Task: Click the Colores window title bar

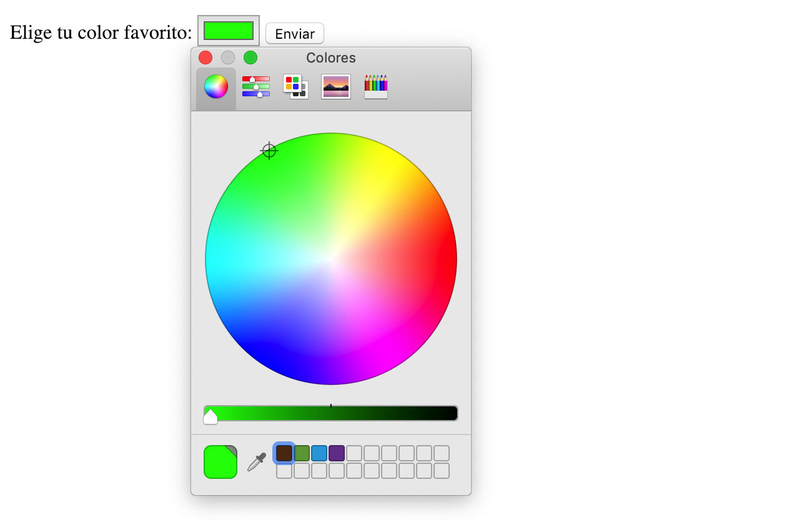Action: coord(330,58)
